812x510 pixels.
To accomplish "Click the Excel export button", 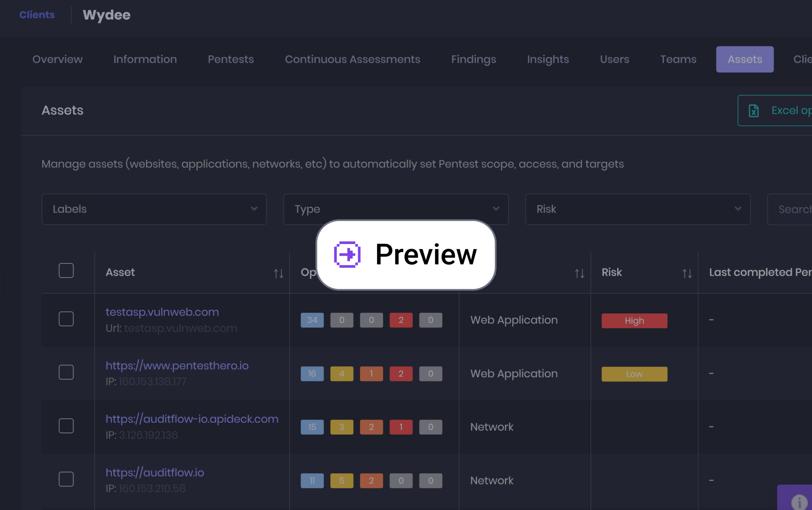I will [x=775, y=111].
